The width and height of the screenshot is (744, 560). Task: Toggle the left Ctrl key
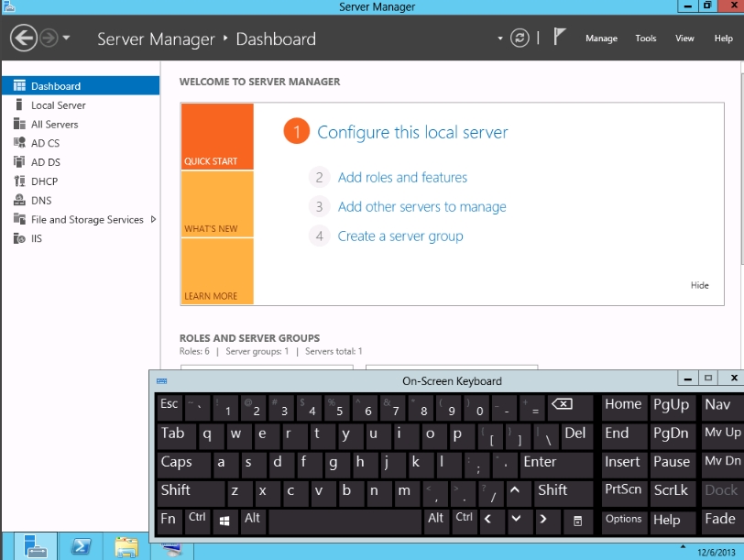click(x=197, y=521)
